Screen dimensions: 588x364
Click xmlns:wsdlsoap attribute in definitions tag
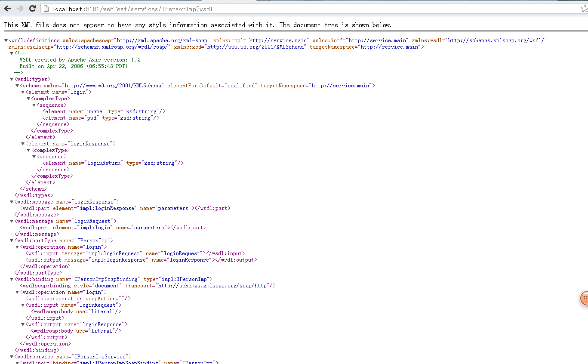click(x=90, y=47)
